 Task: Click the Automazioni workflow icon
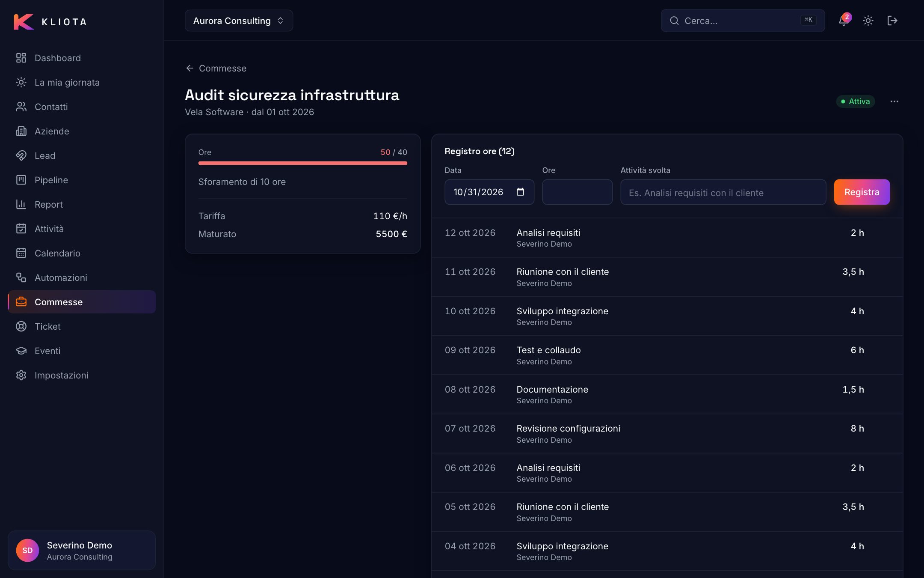(21, 277)
